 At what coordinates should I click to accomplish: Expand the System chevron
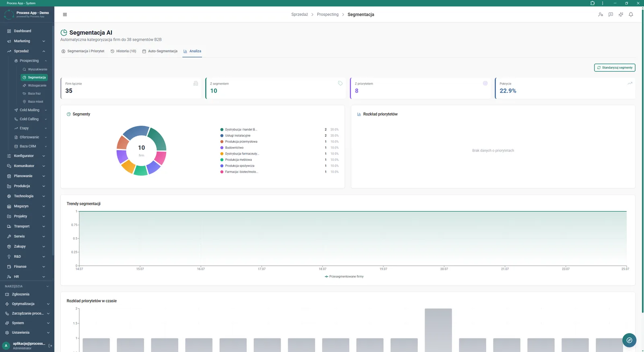pos(48,323)
